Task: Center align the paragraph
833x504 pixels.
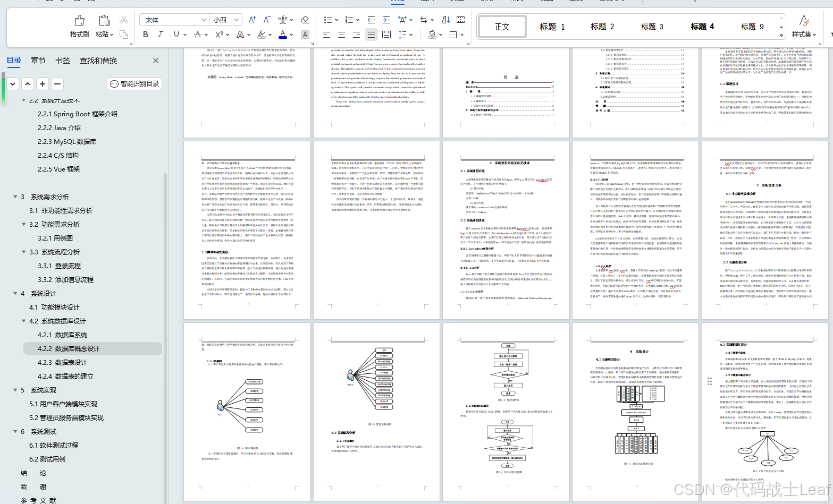Action: (341, 35)
